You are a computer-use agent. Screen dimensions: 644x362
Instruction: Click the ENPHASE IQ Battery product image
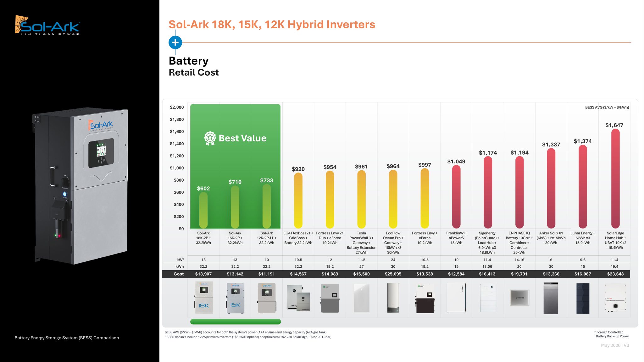(519, 298)
